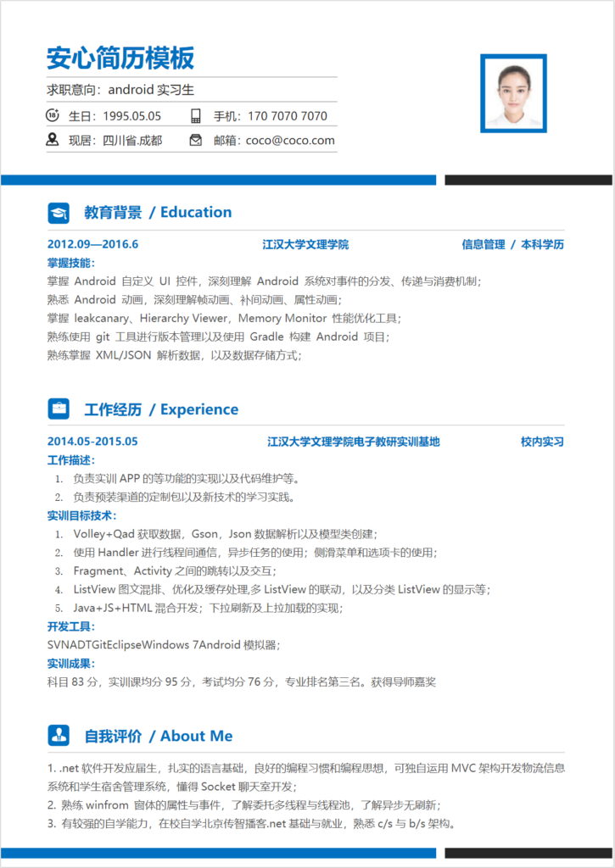
Task: Click the 教育背景 / Education heading
Action: point(158,212)
